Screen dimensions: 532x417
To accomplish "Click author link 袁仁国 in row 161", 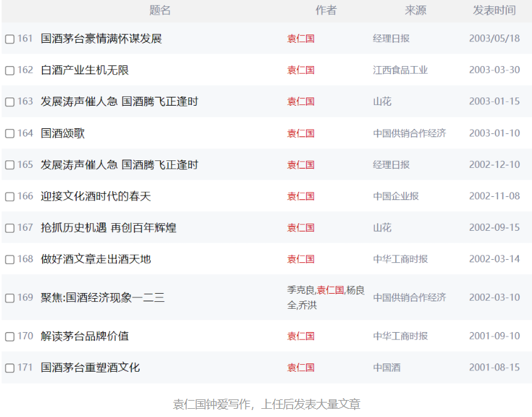I will (300, 38).
